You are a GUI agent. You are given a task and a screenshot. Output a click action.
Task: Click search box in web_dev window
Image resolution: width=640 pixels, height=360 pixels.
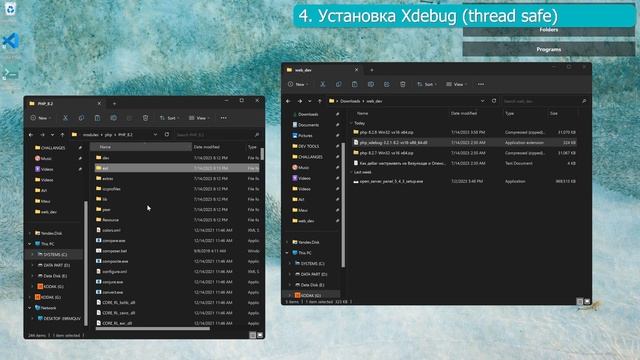pos(545,101)
